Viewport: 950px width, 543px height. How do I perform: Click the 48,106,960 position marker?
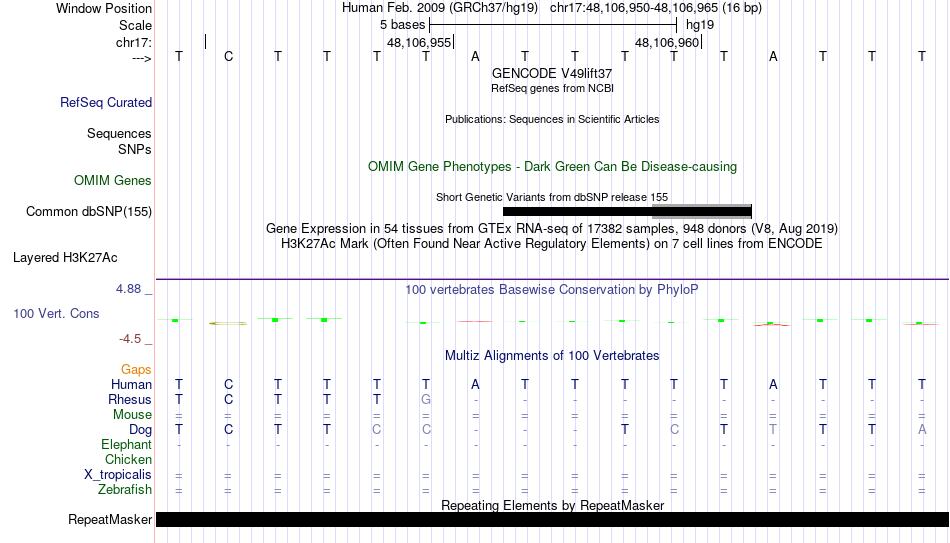point(668,42)
